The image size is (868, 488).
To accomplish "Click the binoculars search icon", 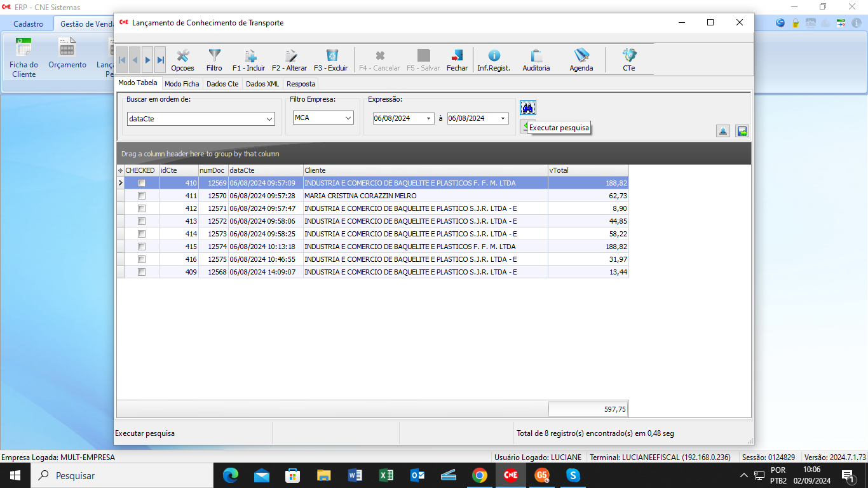I will click(527, 108).
